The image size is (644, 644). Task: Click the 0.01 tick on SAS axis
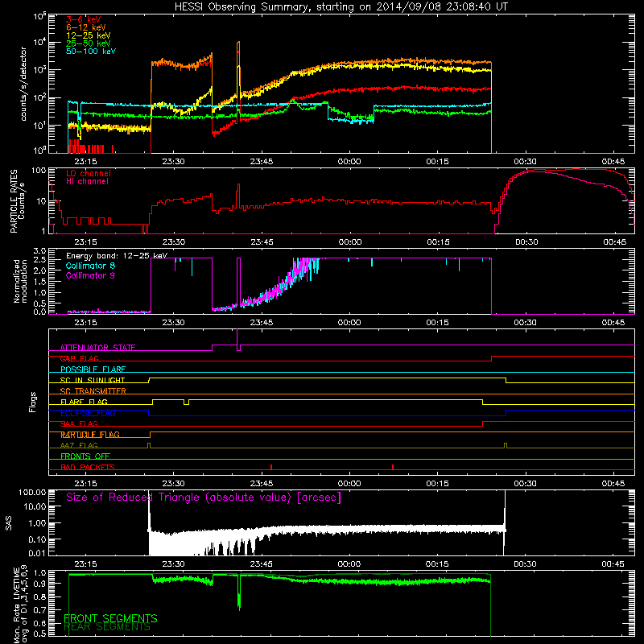point(37,553)
